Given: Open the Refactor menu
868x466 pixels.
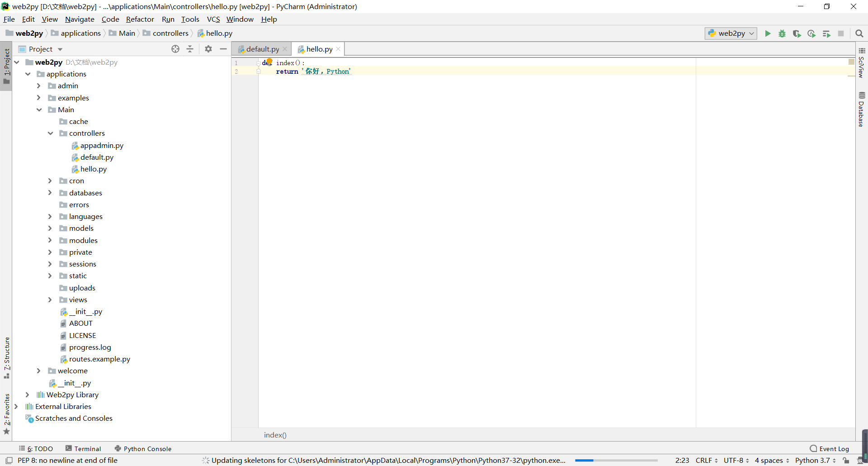Looking at the screenshot, I should [140, 19].
